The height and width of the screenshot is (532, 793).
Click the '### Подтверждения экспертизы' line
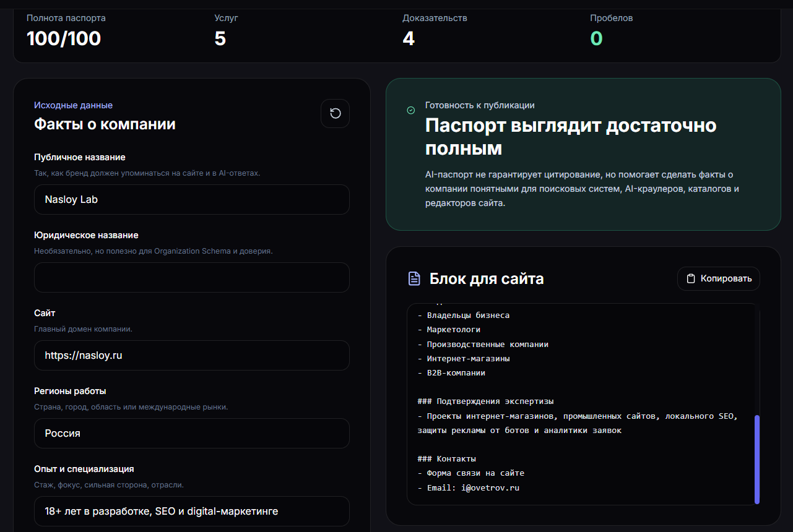point(485,401)
